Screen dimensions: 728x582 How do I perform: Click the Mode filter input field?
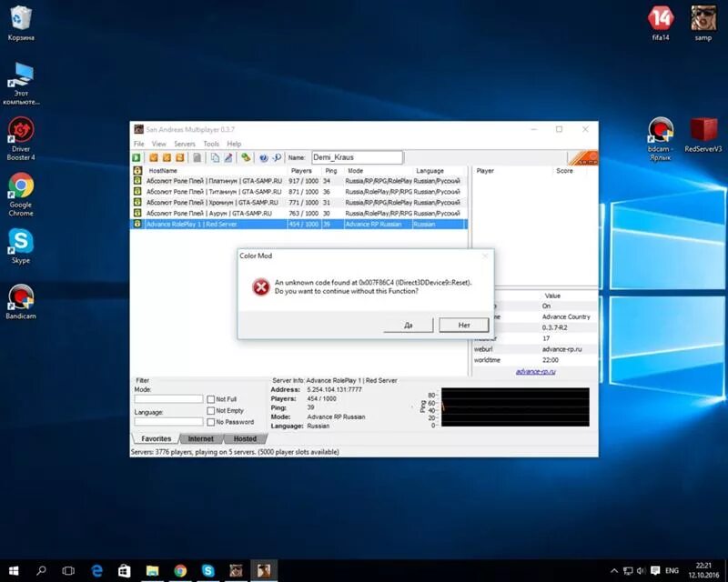[168, 399]
